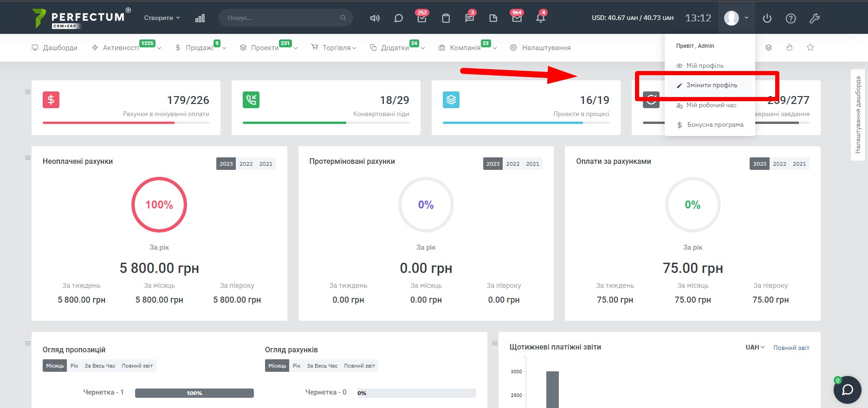
Task: Open the help question mark icon
Action: point(790,18)
